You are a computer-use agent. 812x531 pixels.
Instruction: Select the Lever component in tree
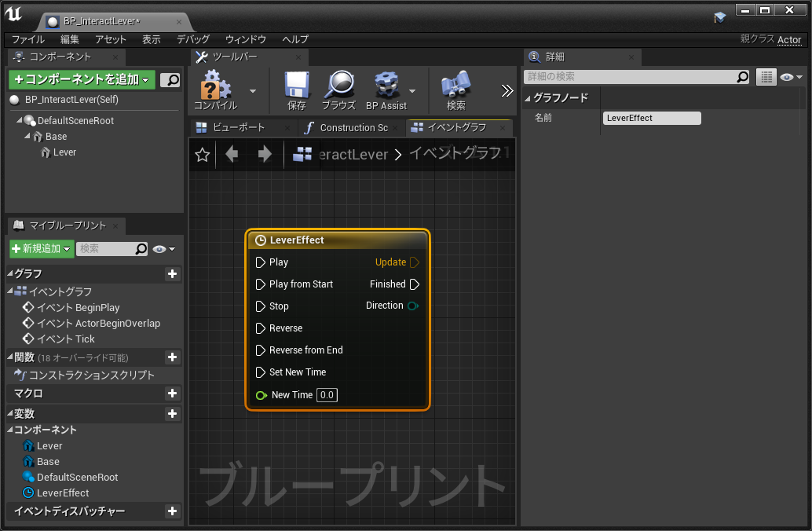(64, 152)
